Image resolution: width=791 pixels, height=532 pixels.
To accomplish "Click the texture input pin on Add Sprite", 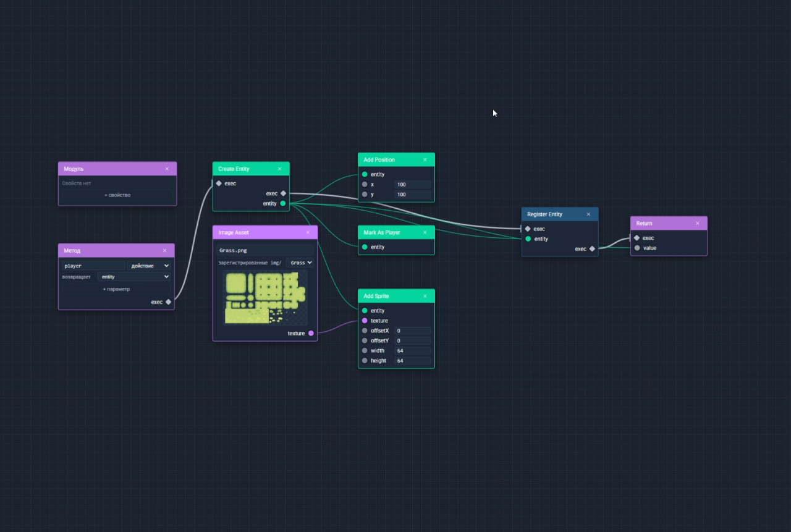I will coord(365,321).
